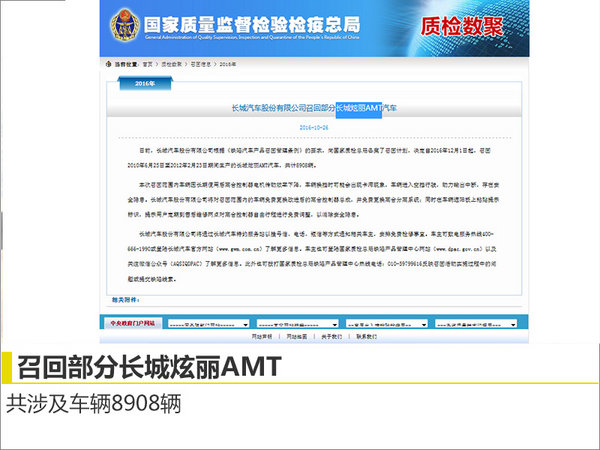Open the 关于我们 footer link
This screenshot has height=450, width=600.
[x=331, y=337]
